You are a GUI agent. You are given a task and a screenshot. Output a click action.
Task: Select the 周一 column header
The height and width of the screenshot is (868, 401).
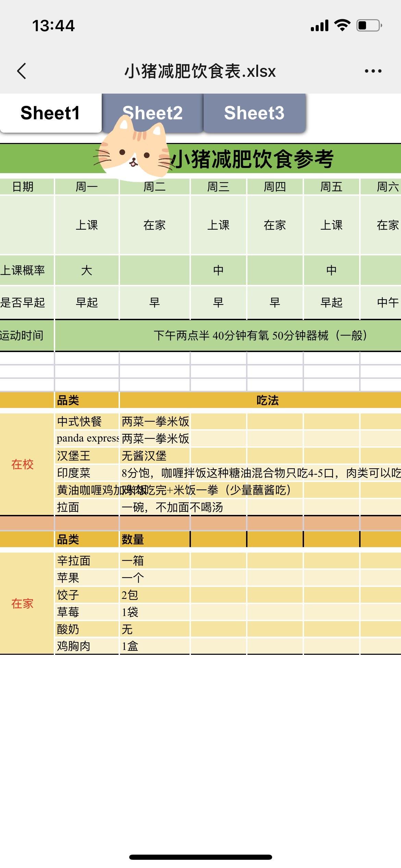87,187
